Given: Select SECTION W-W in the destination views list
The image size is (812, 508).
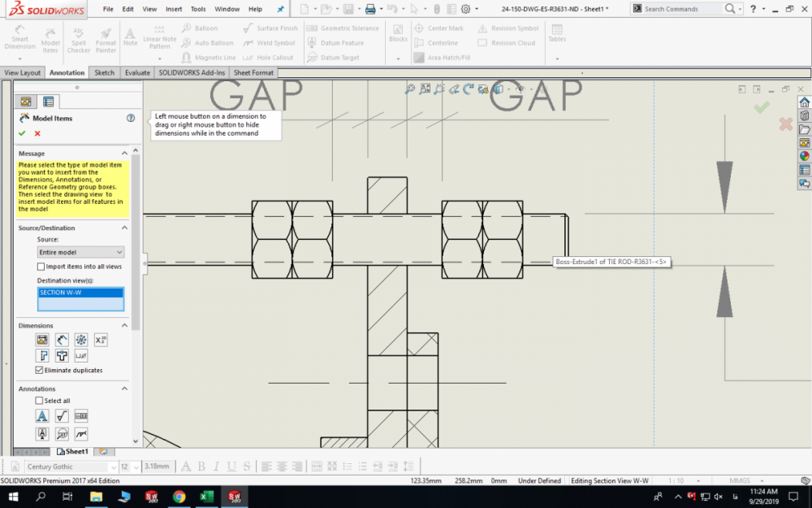Looking at the screenshot, I should pos(80,293).
